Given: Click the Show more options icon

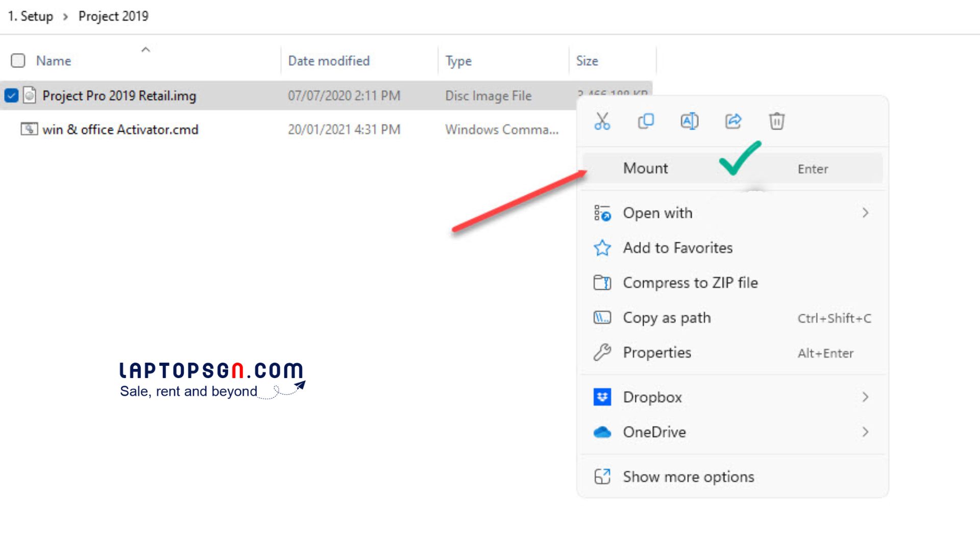Looking at the screenshot, I should (603, 477).
